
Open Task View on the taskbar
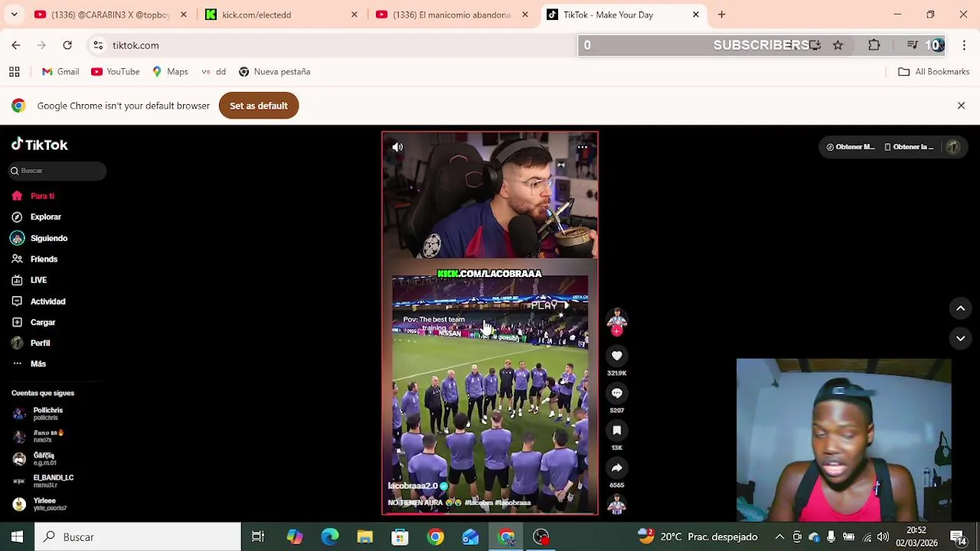258,537
